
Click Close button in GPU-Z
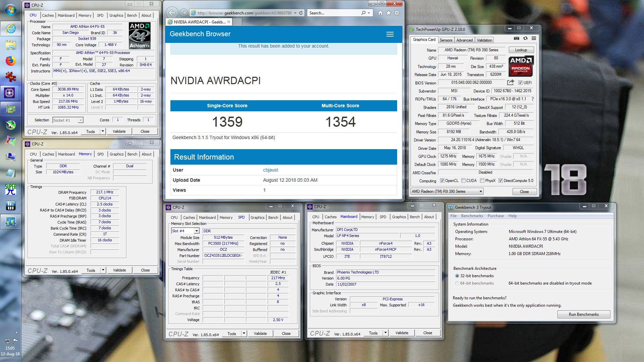524,192
